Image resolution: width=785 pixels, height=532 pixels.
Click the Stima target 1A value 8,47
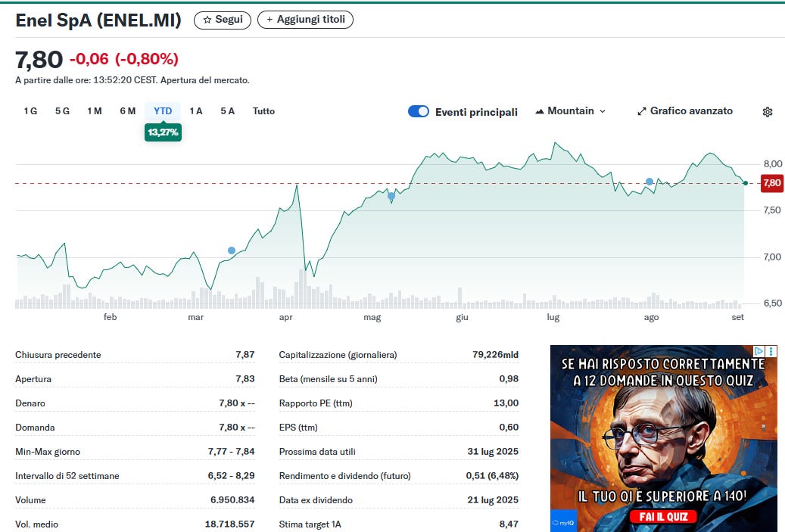point(509,524)
